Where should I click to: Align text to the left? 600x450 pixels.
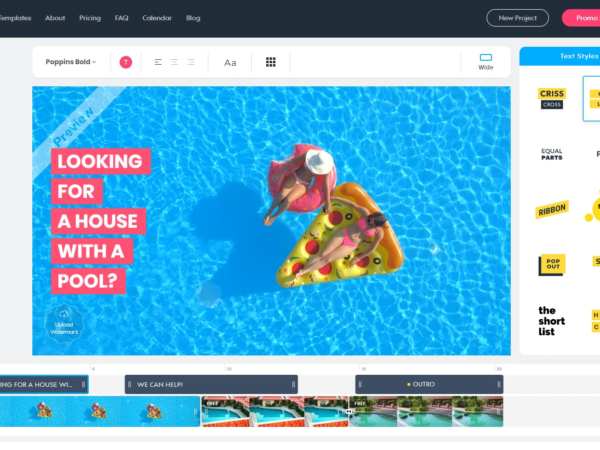point(158,62)
